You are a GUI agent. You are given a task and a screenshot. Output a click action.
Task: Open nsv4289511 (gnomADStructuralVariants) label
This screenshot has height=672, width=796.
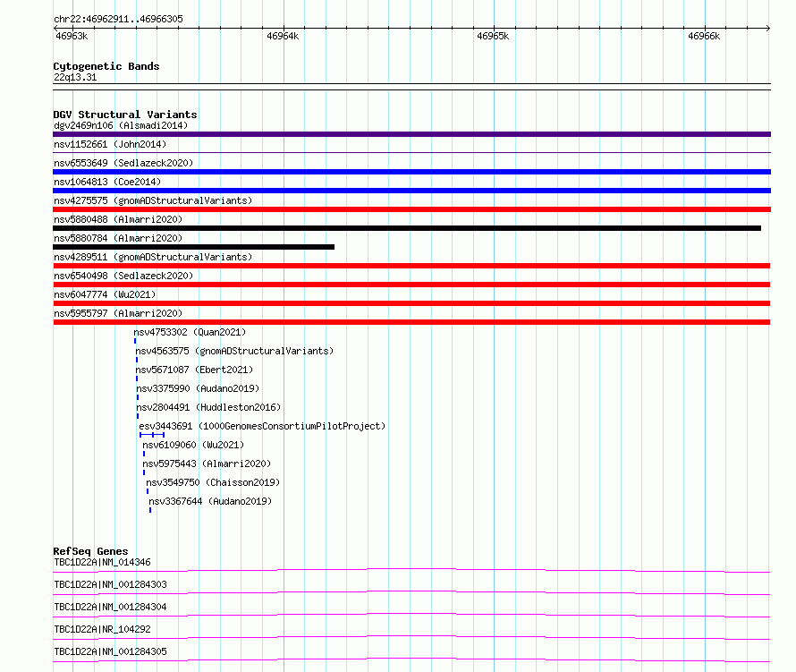click(153, 257)
